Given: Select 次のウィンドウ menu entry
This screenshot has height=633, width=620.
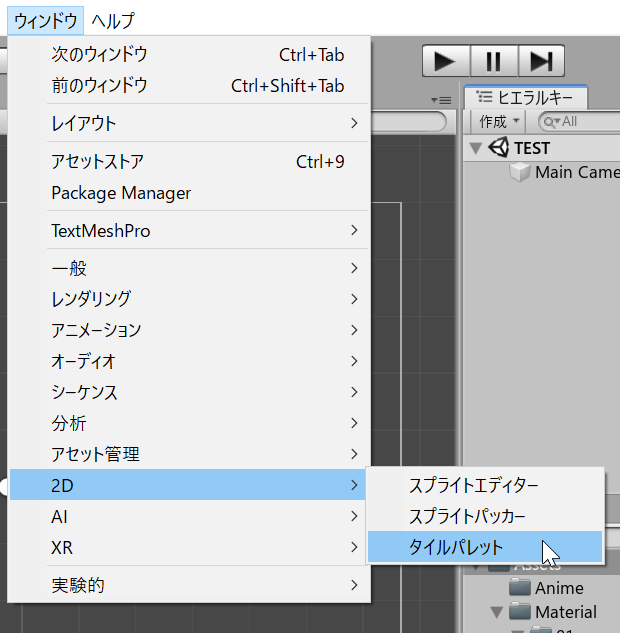Looking at the screenshot, I should (x=190, y=54).
